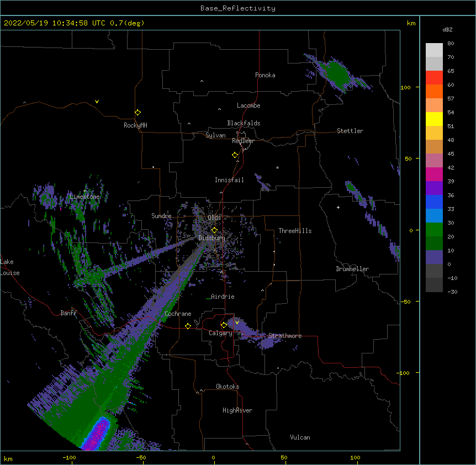Click the light blue 30-33 dBZ swatch
The image size is (476, 465).
434,216
